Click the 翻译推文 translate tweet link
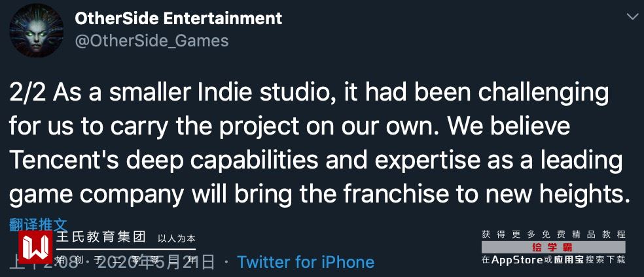This screenshot has height=277, width=644. click(x=38, y=225)
